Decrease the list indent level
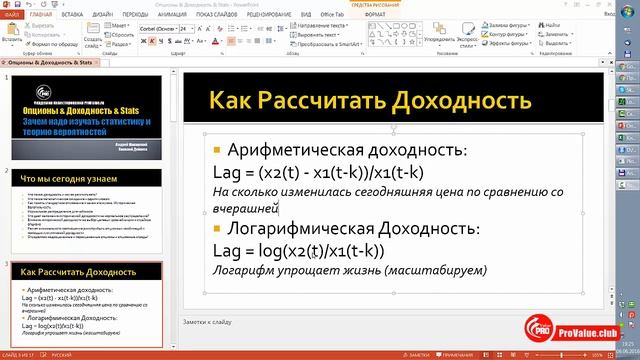The height and width of the screenshot is (360, 640). click(x=260, y=29)
